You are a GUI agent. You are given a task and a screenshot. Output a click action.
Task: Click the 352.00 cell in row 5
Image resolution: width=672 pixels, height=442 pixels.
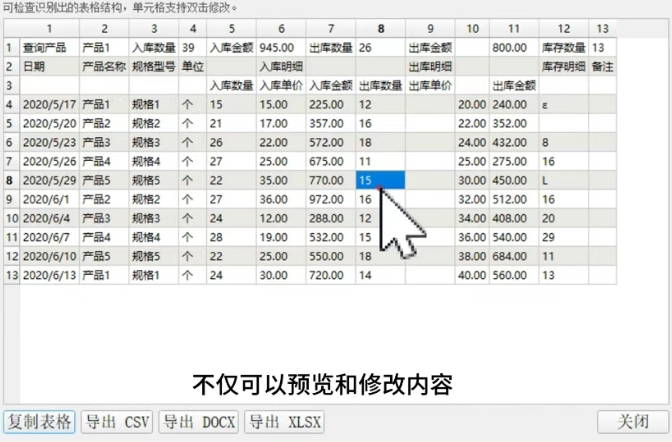point(514,123)
